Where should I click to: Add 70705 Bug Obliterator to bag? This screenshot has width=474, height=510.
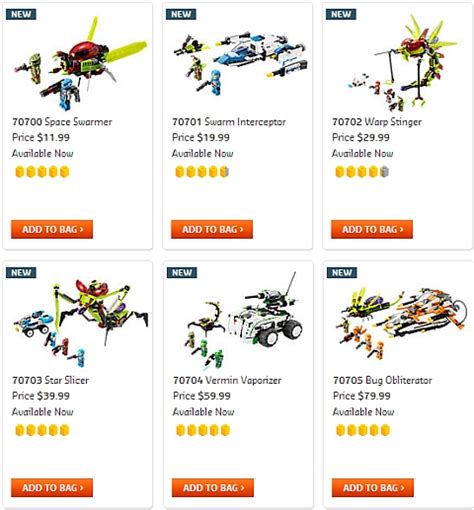[373, 488]
